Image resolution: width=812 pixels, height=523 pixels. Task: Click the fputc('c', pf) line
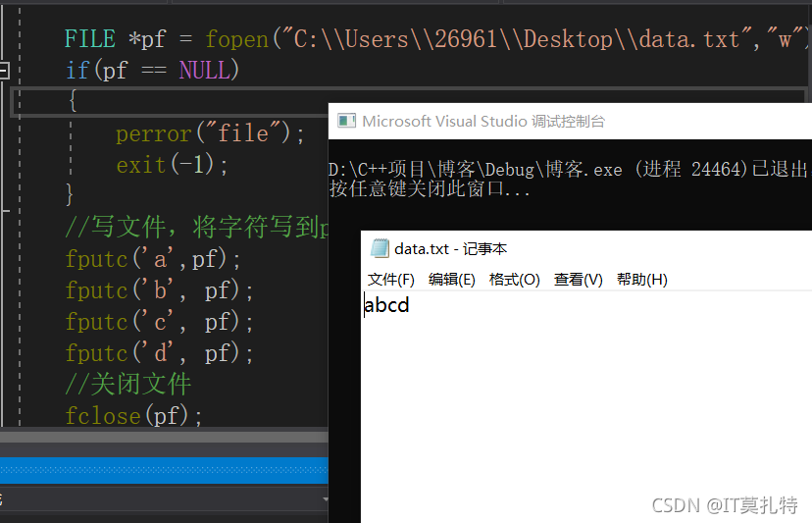click(159, 322)
